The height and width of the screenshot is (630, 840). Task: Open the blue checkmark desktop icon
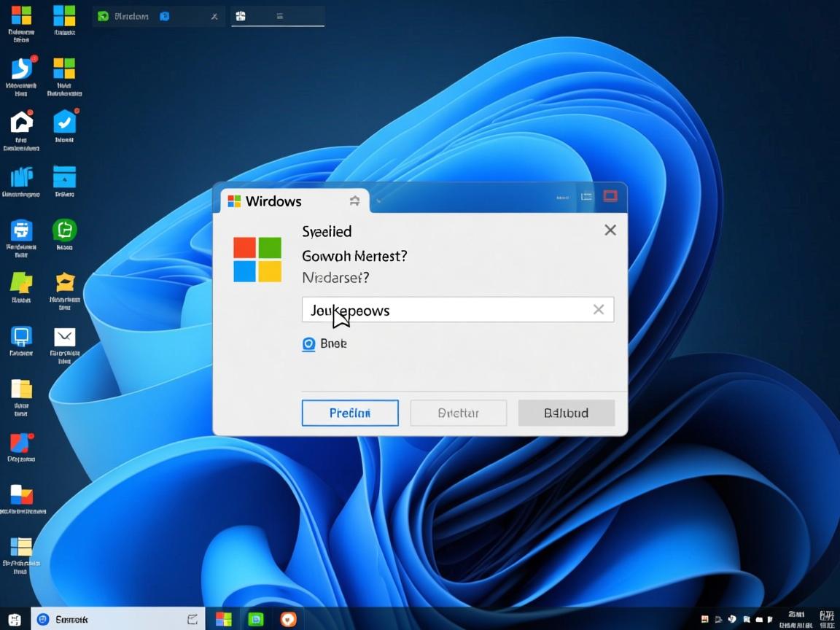pyautogui.click(x=64, y=122)
